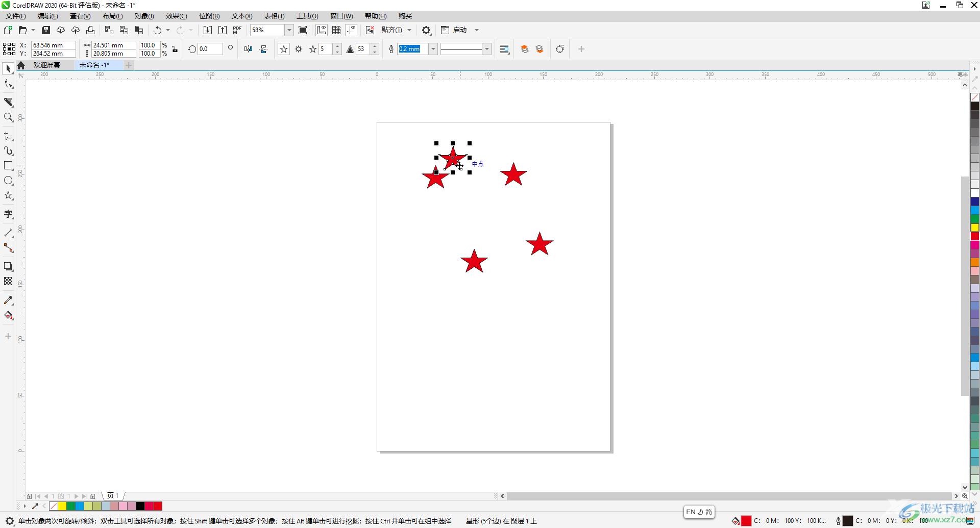Viewport: 980px width, 528px height.
Task: Select the Polygon star tool in the toolbox
Action: click(8, 196)
